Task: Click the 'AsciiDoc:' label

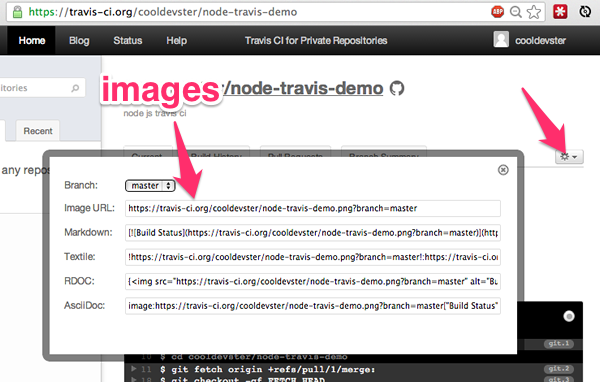Action: pyautogui.click(x=84, y=305)
